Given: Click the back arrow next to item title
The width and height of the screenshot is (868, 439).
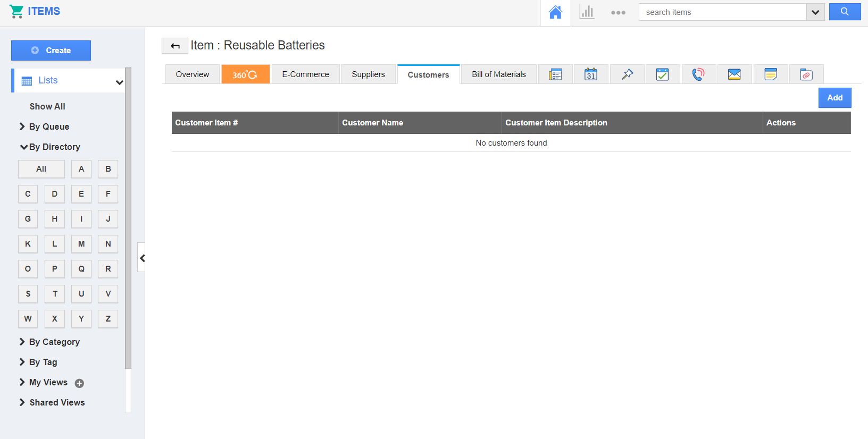Looking at the screenshot, I should [x=175, y=46].
